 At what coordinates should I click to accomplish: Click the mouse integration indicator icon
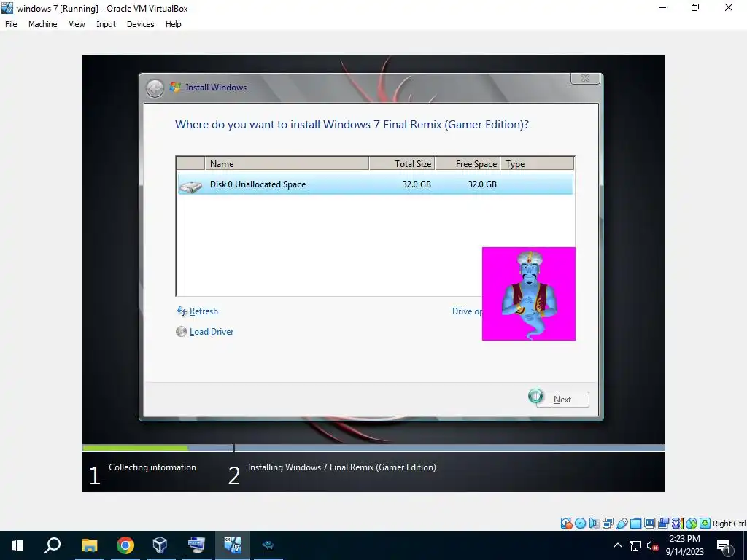point(692,524)
